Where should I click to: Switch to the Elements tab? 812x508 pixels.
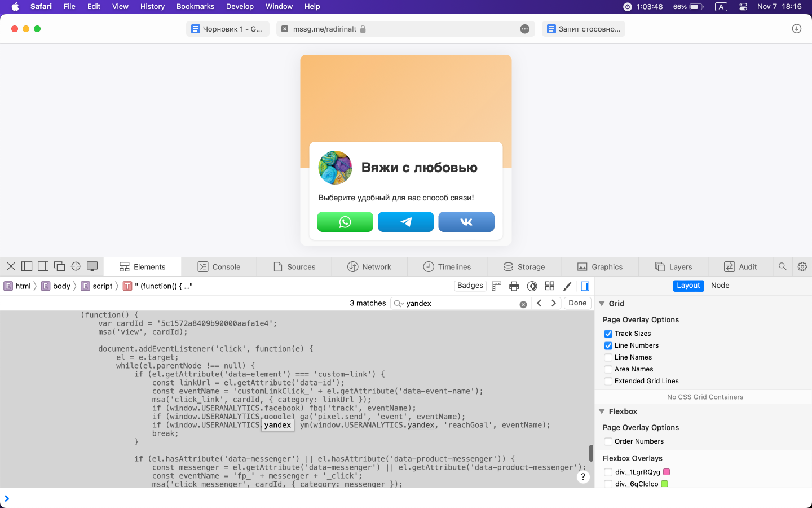pos(143,267)
